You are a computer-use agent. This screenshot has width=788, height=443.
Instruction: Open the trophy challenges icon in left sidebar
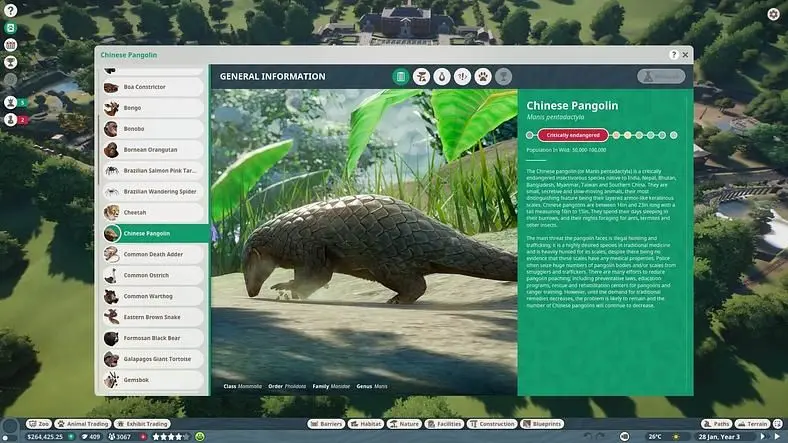pos(11,62)
